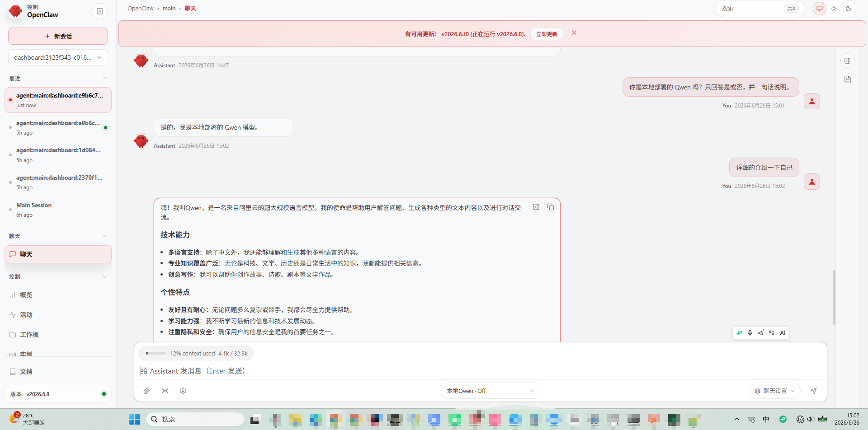This screenshot has height=430, width=868.
Task: Click floating paper-plane icon with red dot
Action: coord(761,333)
